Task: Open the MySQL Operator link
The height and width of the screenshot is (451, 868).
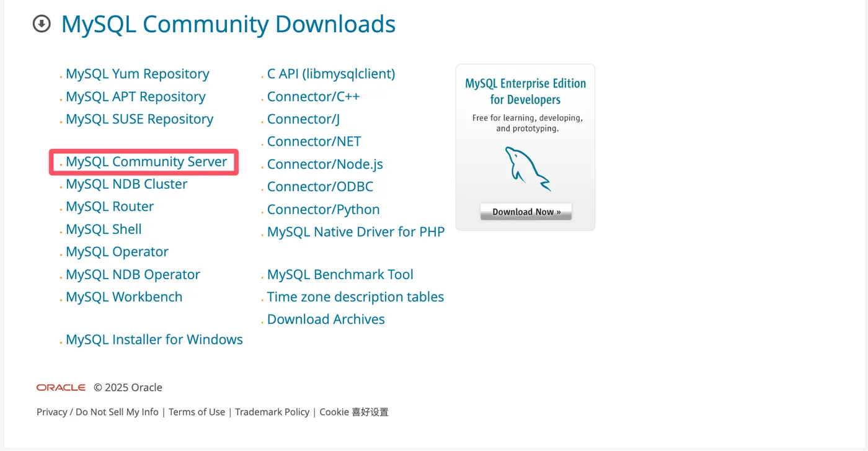Action: (x=117, y=252)
